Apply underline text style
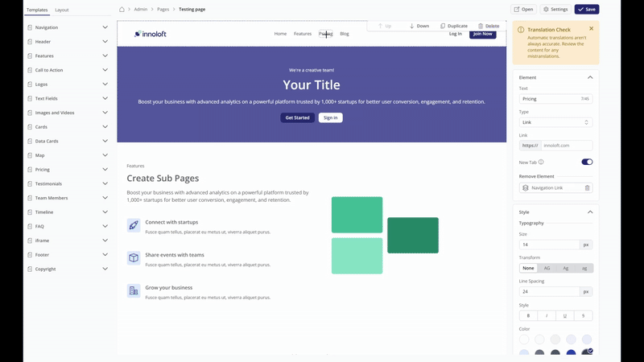 (x=565, y=315)
